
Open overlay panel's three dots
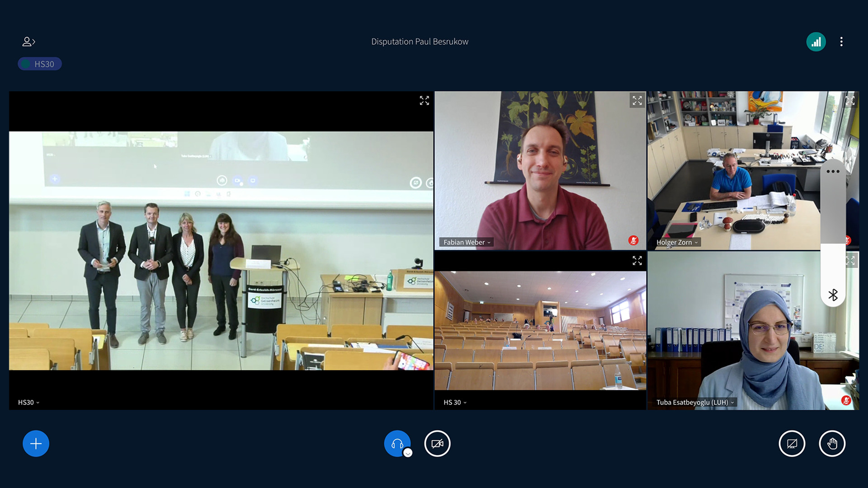pyautogui.click(x=833, y=172)
